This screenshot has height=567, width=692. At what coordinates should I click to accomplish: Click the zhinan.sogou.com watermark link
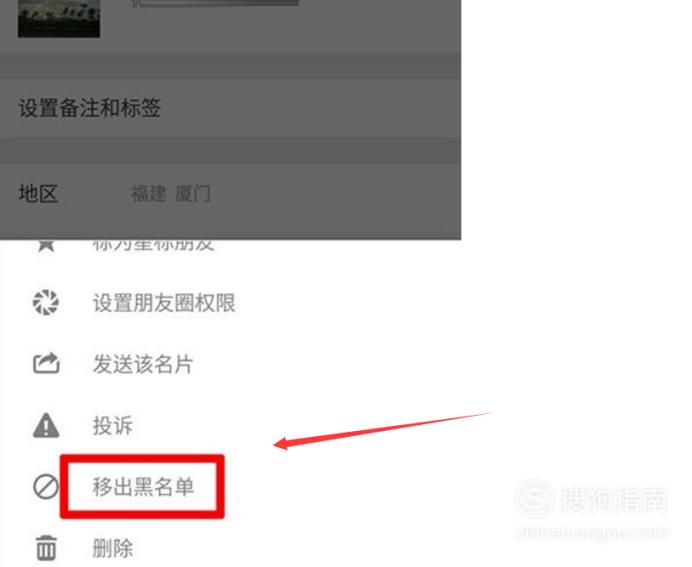tap(592, 533)
